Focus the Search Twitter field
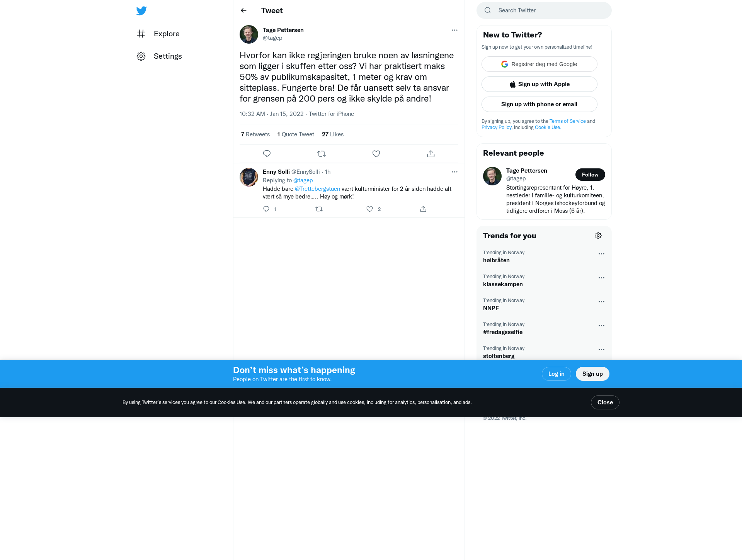The height and width of the screenshot is (560, 742). [x=544, y=10]
